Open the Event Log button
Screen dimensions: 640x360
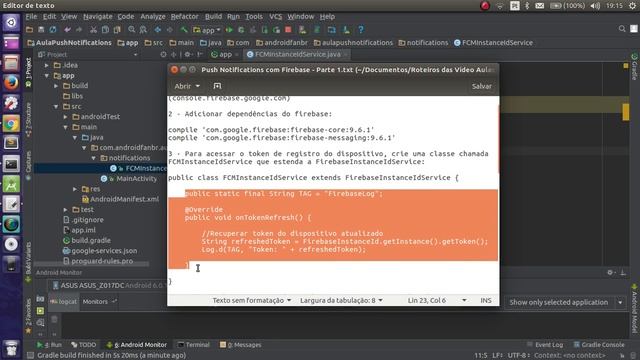pos(545,345)
